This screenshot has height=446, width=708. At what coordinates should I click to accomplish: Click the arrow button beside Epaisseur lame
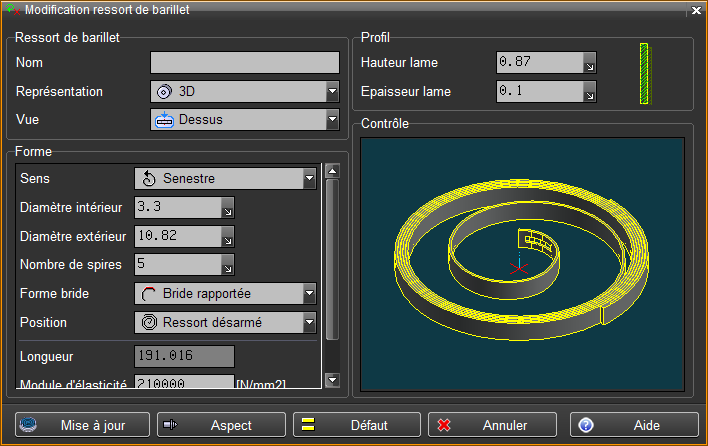(x=590, y=92)
